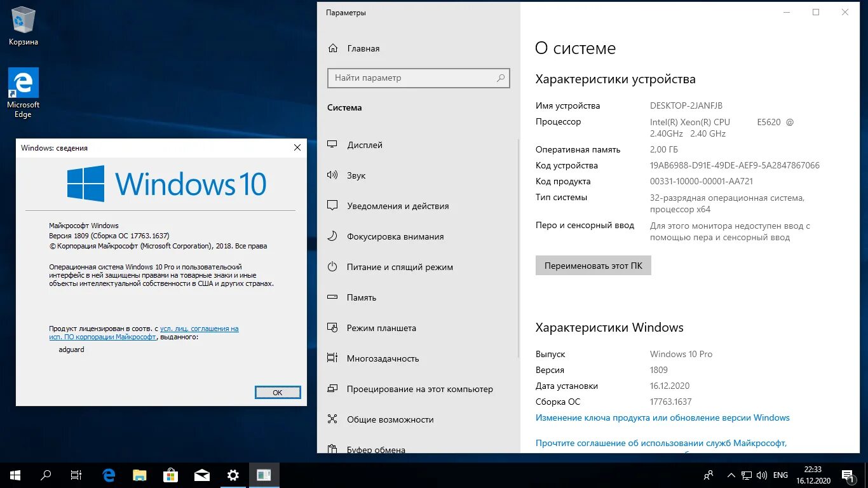Click the search magnifier in Найти параметр box
Screen dimensions: 868x488
pos(501,78)
